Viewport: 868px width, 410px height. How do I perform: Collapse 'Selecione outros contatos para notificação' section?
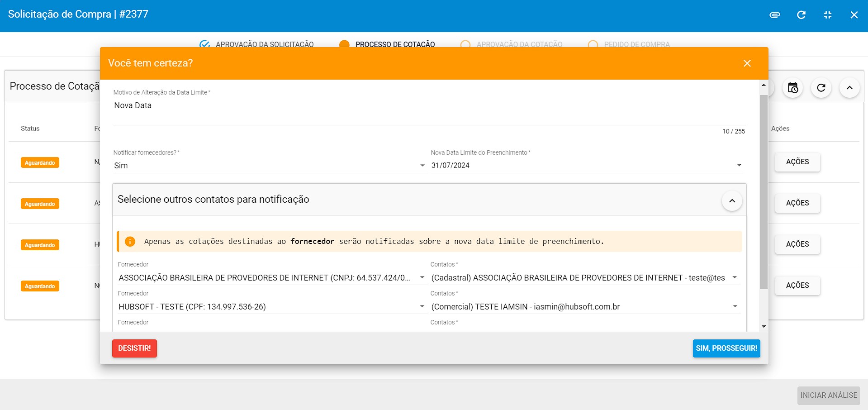click(732, 200)
